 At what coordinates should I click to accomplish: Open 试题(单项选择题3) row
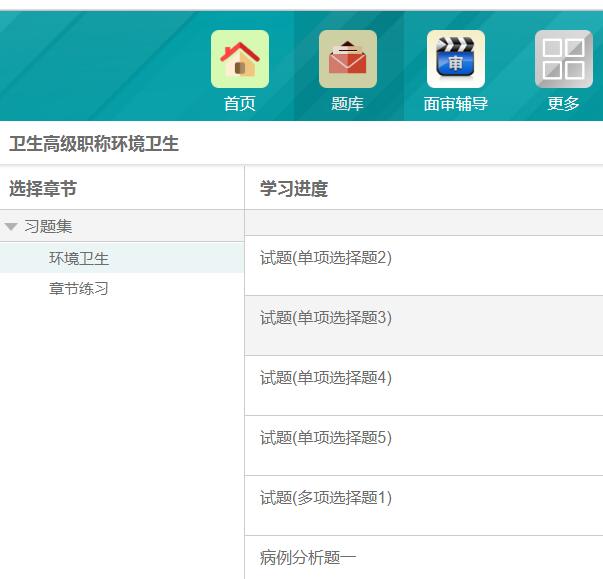pyautogui.click(x=424, y=326)
